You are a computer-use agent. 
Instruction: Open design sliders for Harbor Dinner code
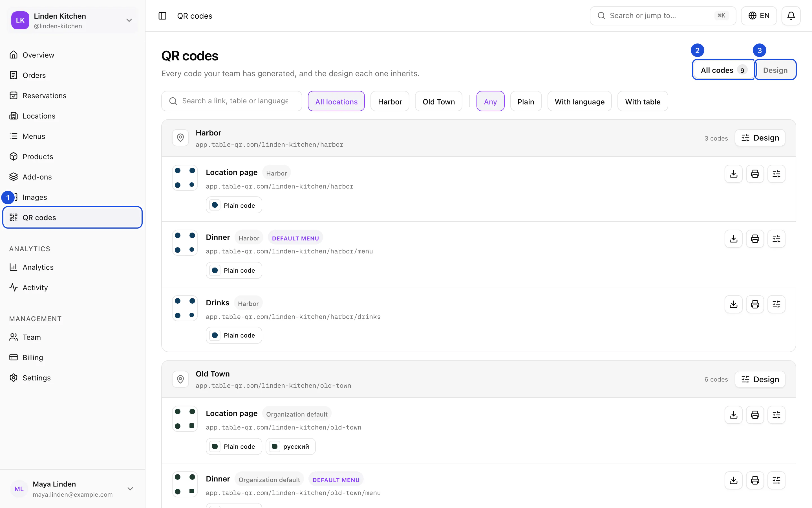776,239
